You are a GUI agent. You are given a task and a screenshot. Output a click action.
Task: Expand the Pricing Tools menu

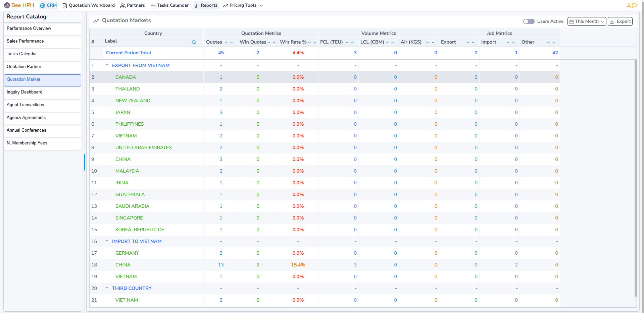click(x=243, y=5)
